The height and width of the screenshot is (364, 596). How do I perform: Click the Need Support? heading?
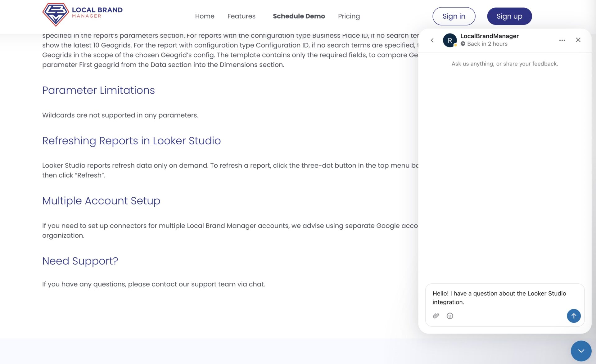(x=80, y=261)
